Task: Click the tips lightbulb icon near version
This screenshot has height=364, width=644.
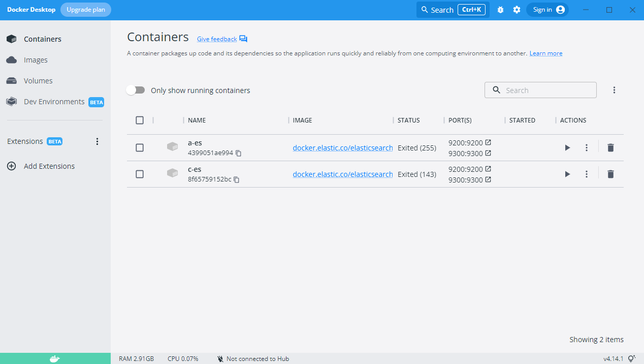Action: (632, 358)
